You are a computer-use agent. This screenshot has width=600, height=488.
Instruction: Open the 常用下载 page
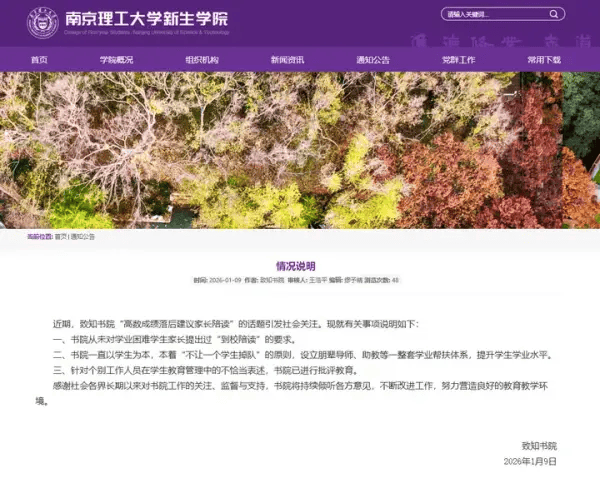[x=545, y=60]
